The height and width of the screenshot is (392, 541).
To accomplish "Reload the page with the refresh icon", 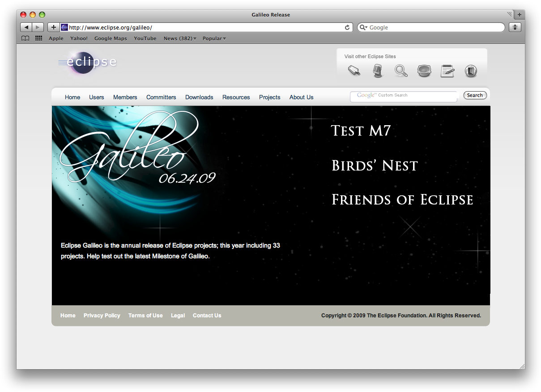I will point(347,27).
